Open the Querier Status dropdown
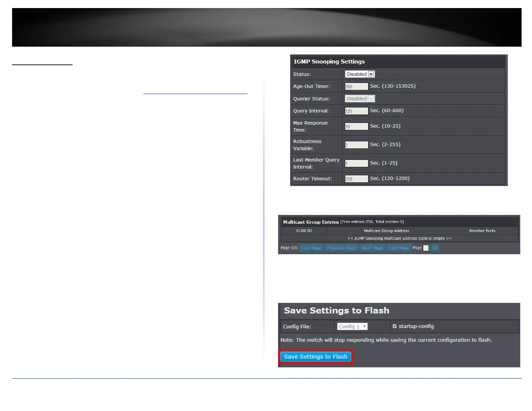Screen dimensions: 532x411 (360, 99)
